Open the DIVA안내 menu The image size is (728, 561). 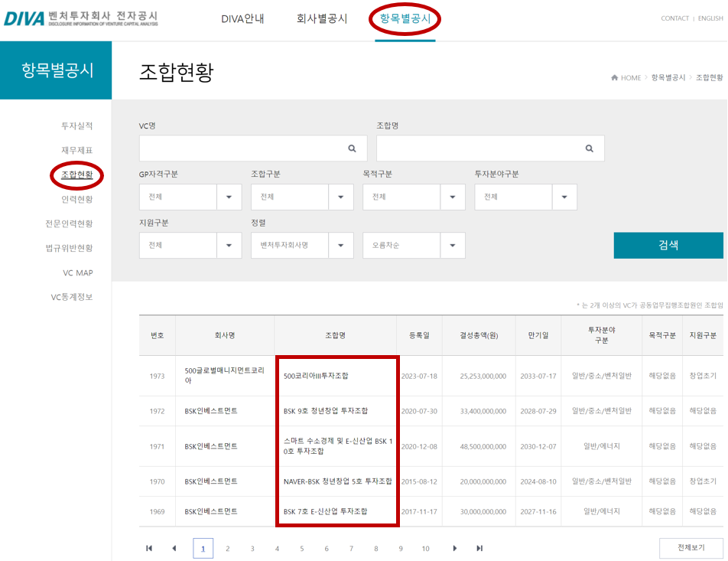(x=242, y=18)
